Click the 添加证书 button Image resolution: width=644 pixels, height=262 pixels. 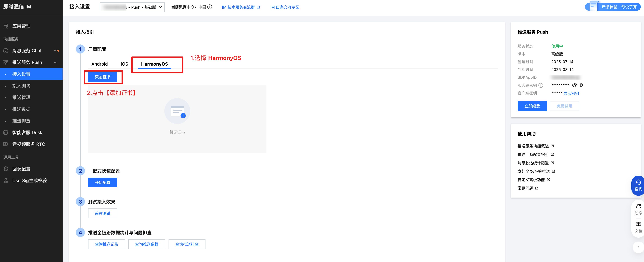(103, 77)
